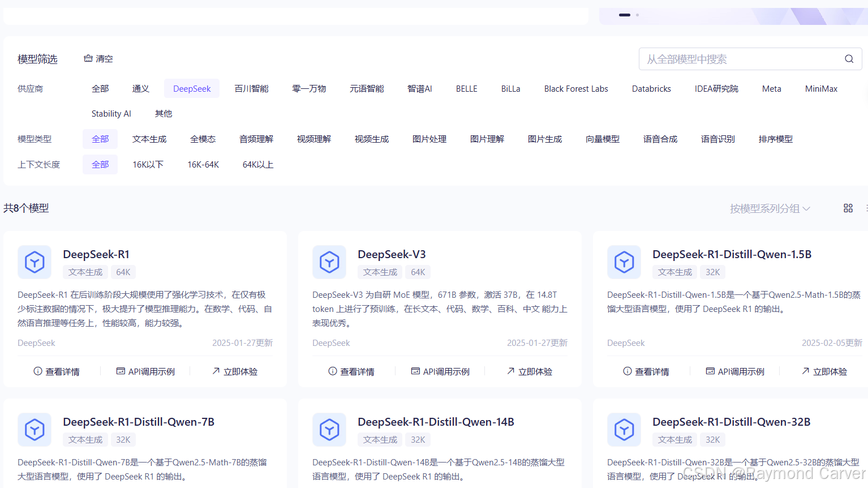Filter context length 64K以上
The width and height of the screenshot is (868, 488).
pyautogui.click(x=258, y=164)
